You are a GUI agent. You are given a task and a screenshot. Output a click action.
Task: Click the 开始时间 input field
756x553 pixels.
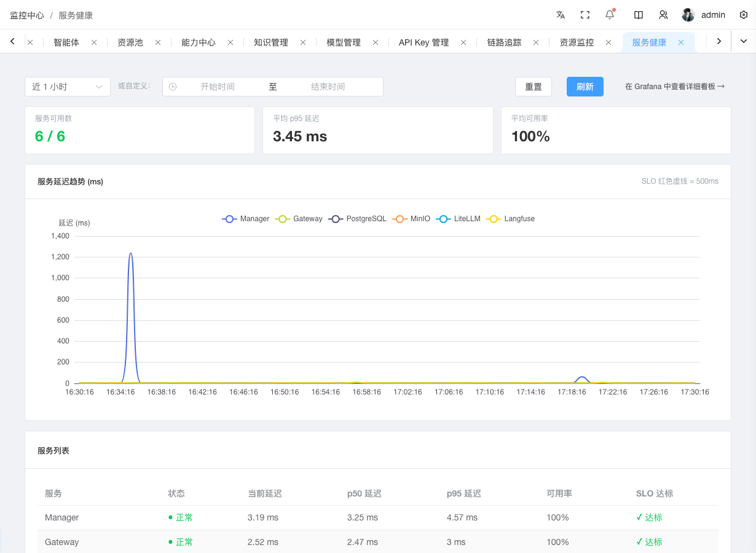[218, 87]
